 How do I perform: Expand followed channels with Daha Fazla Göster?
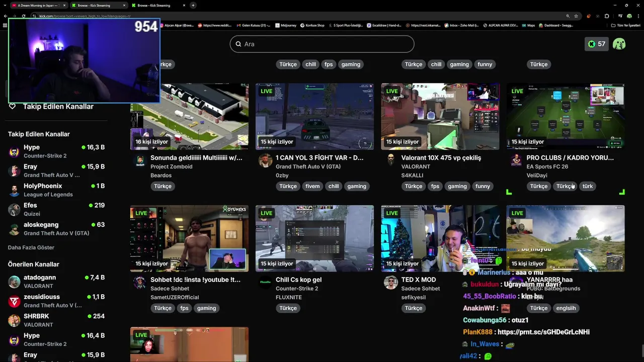pyautogui.click(x=31, y=247)
